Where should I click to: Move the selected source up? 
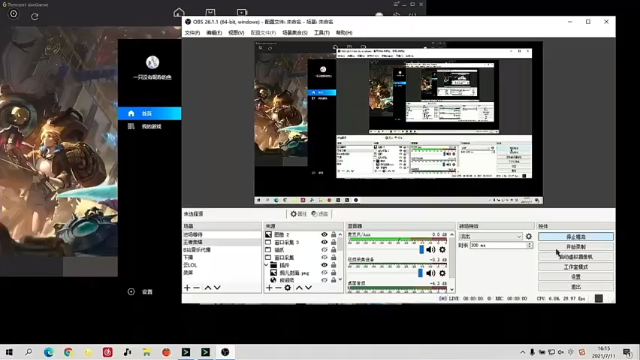coord(299,288)
